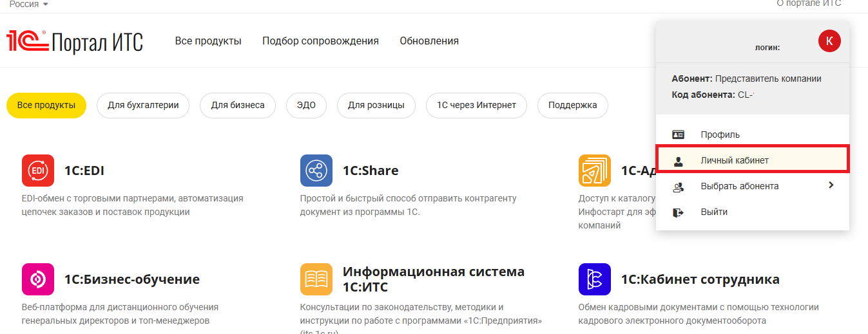Click the 1C Портал ИТС logo

pos(75,41)
